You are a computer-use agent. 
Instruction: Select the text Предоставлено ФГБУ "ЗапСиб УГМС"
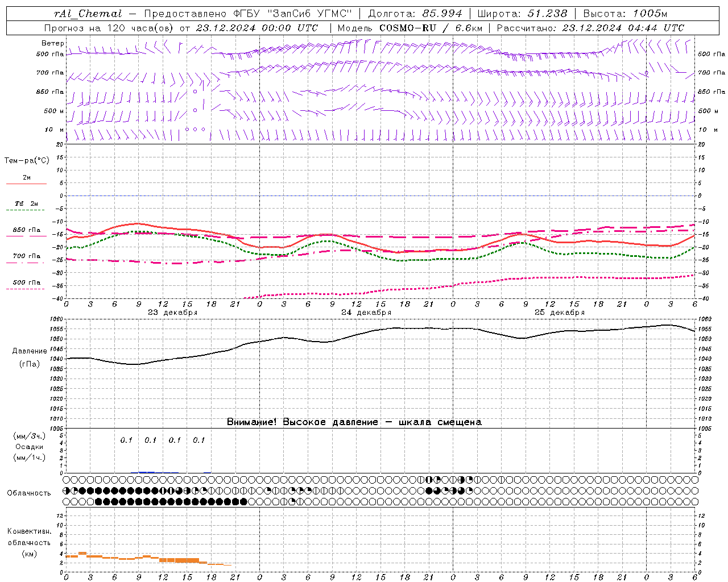tap(249, 14)
